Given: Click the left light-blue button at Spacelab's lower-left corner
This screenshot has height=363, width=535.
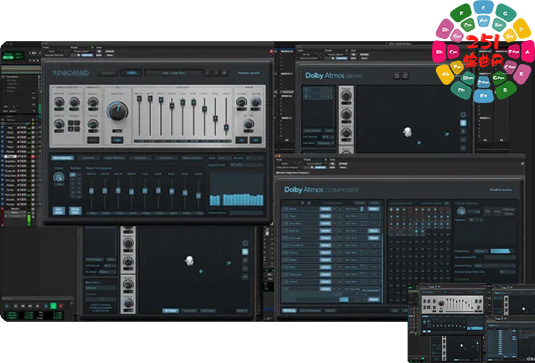Looking at the screenshot, I should pyautogui.click(x=59, y=210).
